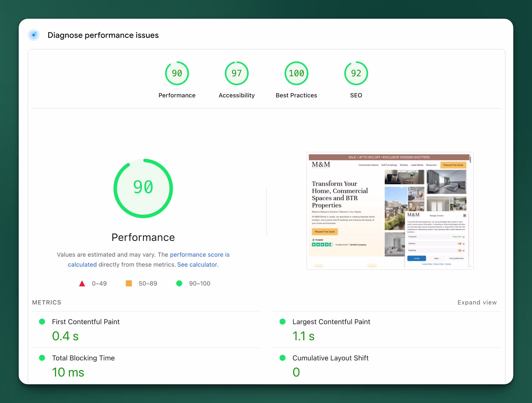The image size is (532, 403).
Task: Select the Accessibility score gauge showing 97
Action: [236, 73]
